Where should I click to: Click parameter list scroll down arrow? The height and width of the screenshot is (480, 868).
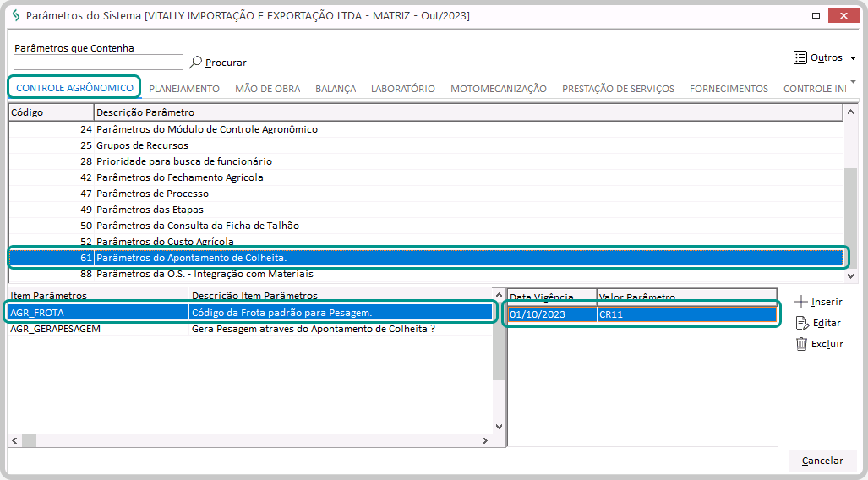pos(850,275)
